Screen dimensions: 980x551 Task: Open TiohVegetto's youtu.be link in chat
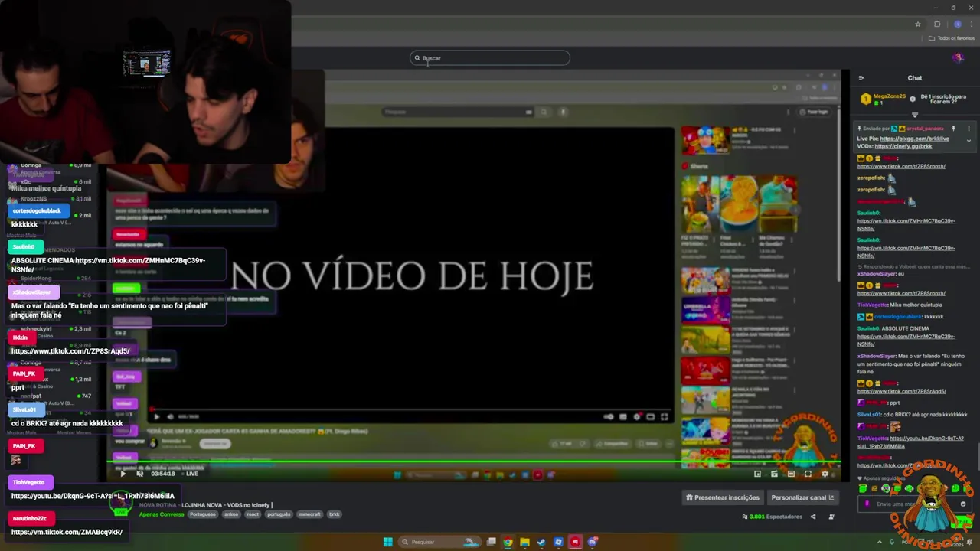click(x=910, y=442)
